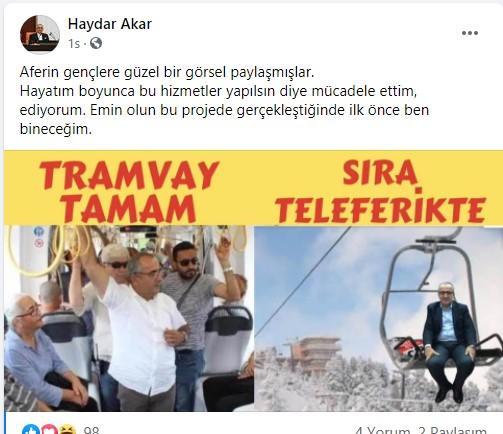Click the blue Like reaction icon
The height and width of the screenshot is (434, 503).
[31, 429]
